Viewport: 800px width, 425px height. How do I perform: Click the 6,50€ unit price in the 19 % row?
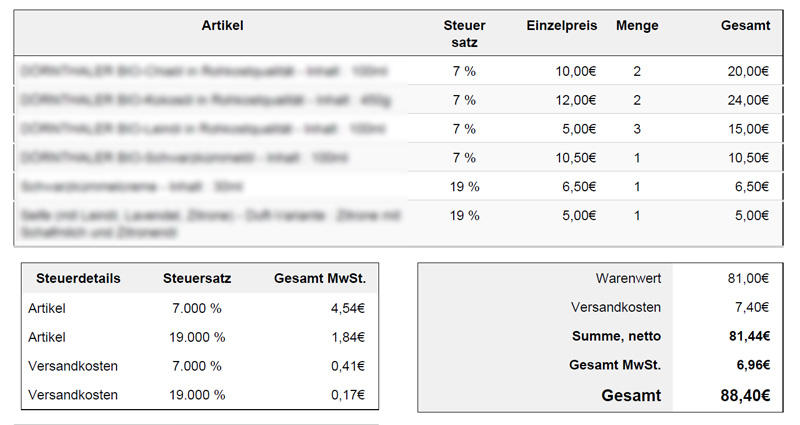pyautogui.click(x=579, y=187)
